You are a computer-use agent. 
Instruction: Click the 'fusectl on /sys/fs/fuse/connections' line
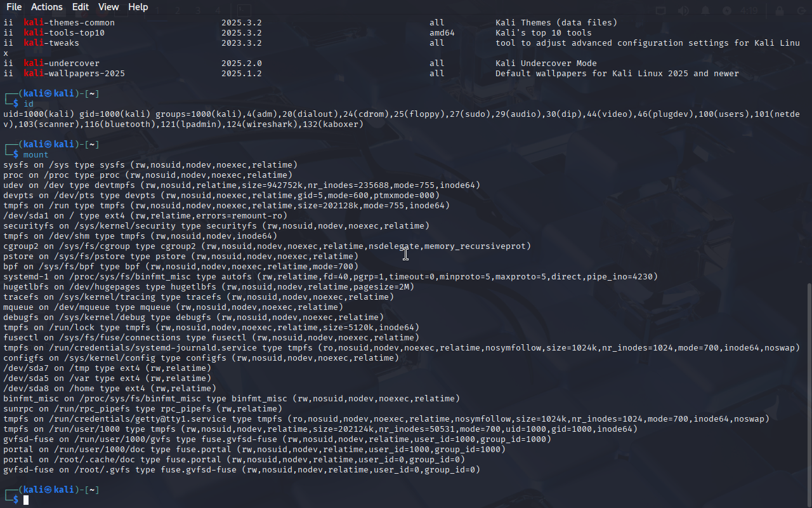[211, 338]
